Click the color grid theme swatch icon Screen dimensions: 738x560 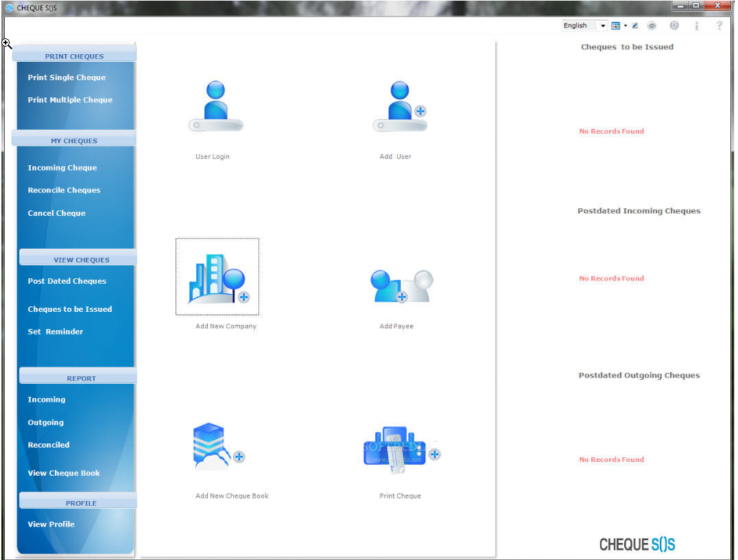click(x=615, y=25)
